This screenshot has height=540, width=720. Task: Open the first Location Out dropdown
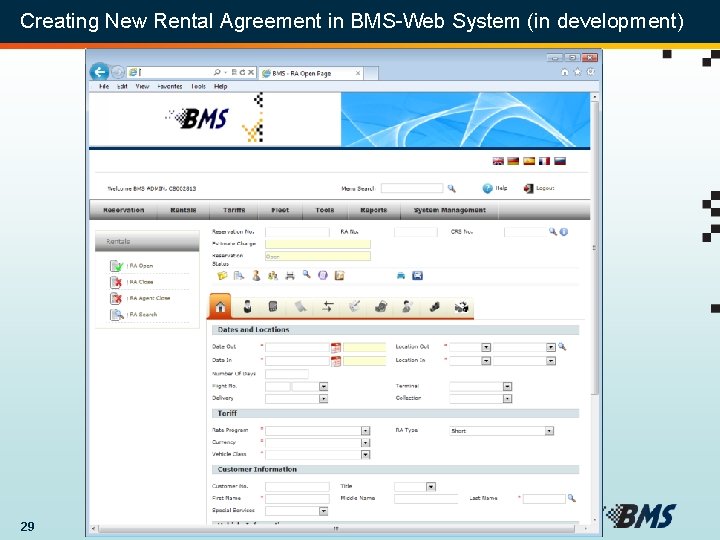coord(486,348)
